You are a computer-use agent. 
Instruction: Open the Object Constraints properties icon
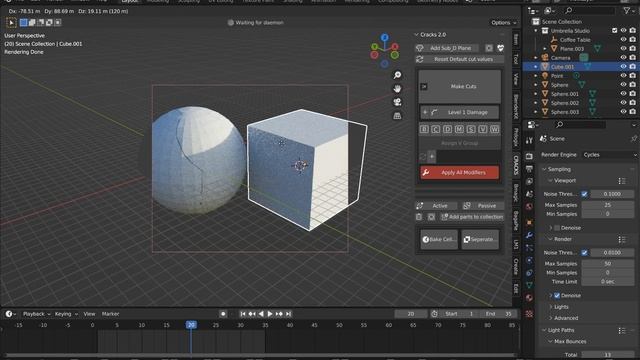529,273
